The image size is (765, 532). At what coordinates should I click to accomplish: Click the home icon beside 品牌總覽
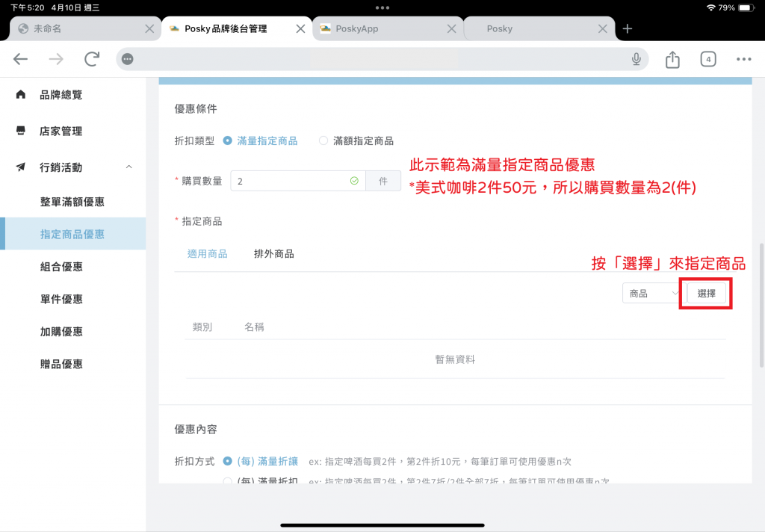pyautogui.click(x=20, y=94)
